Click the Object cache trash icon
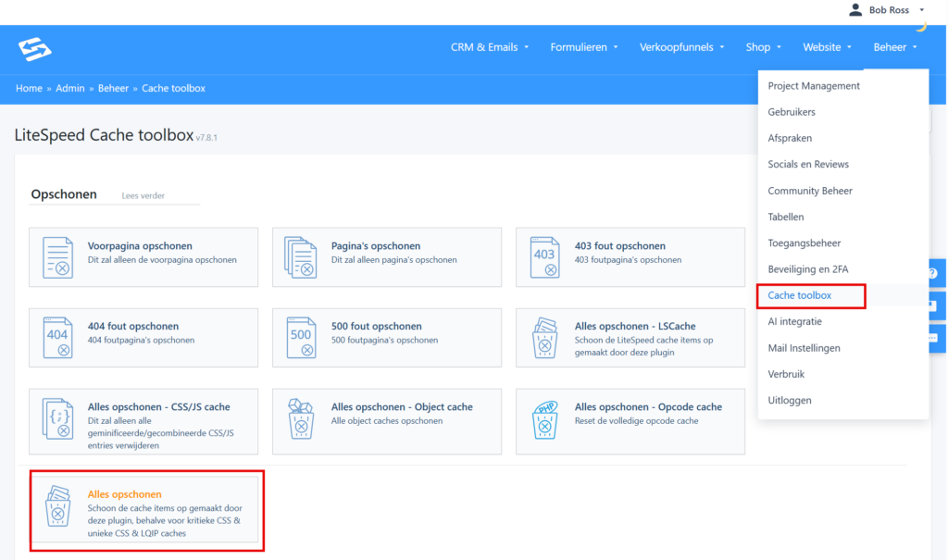948x560 pixels. point(301,418)
